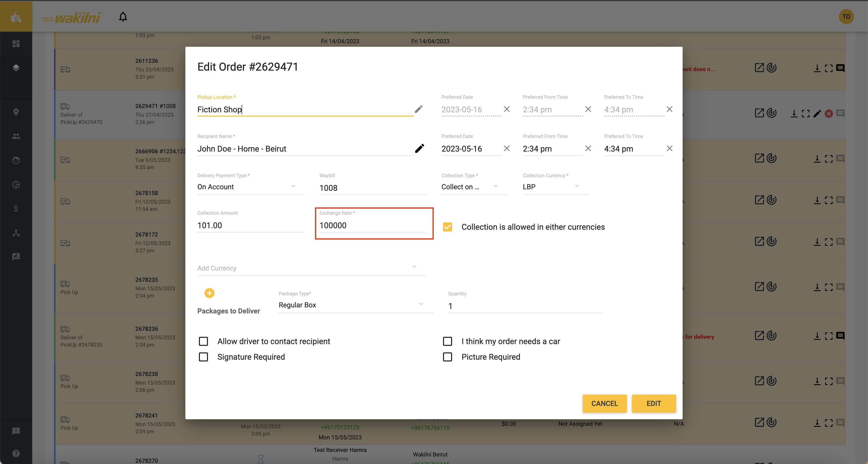
Task: Clear the recipient Preferred To Time 4:34 pm
Action: click(x=669, y=148)
